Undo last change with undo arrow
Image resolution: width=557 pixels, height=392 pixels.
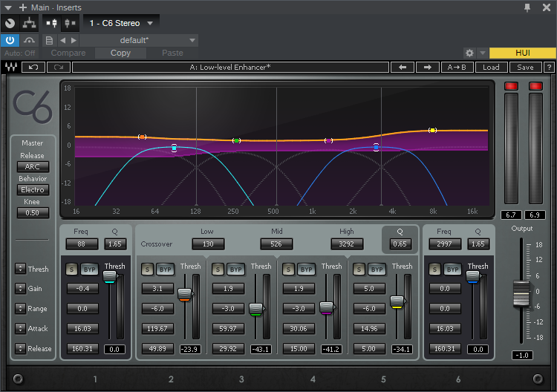tap(33, 67)
